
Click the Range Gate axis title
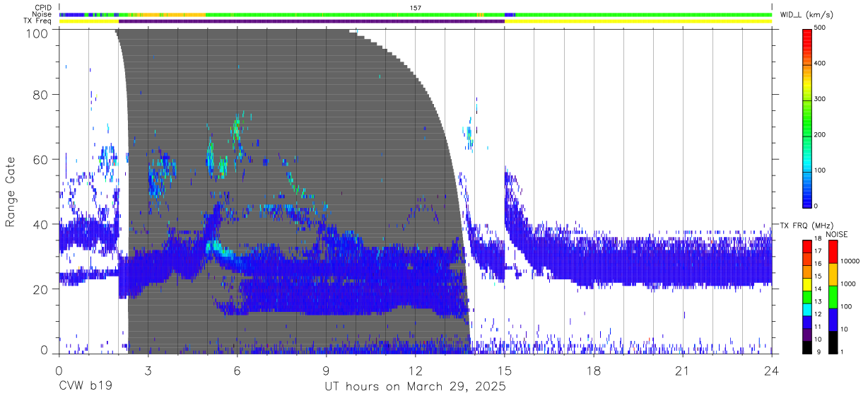tap(11, 192)
